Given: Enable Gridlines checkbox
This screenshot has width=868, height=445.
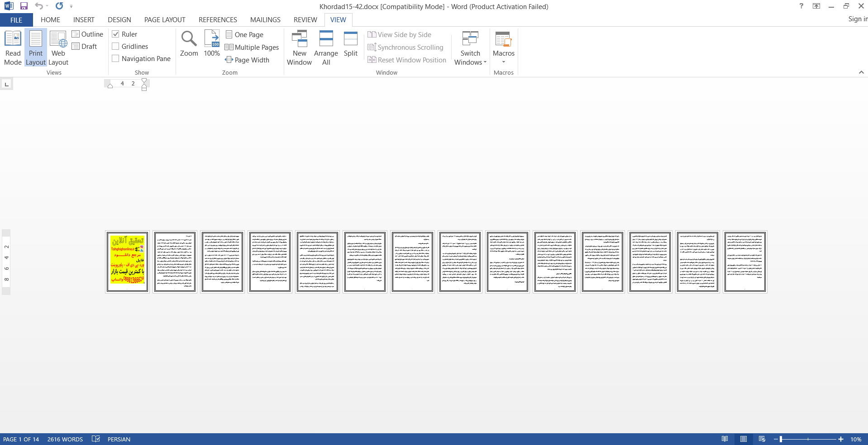Looking at the screenshot, I should (115, 47).
